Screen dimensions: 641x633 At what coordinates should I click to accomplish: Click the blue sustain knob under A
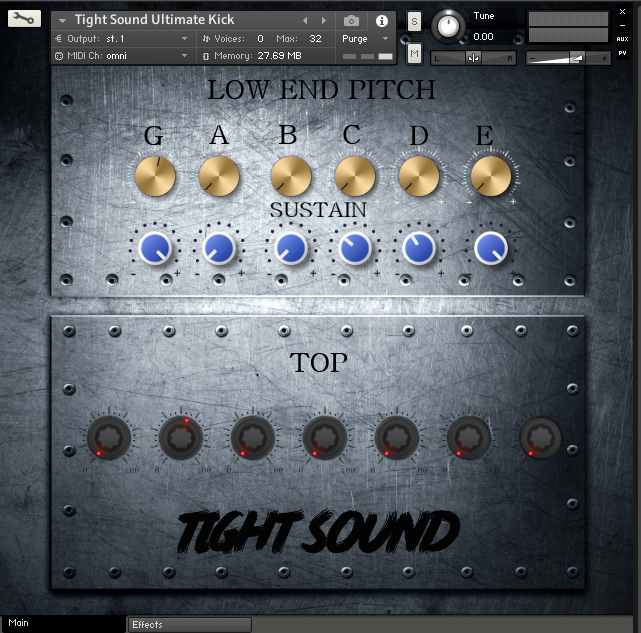(x=219, y=248)
